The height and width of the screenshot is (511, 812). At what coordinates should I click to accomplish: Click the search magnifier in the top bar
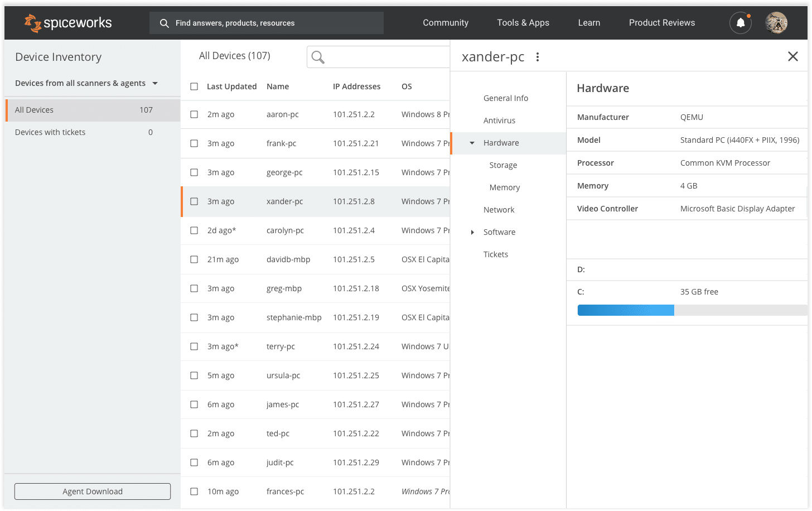coord(164,23)
